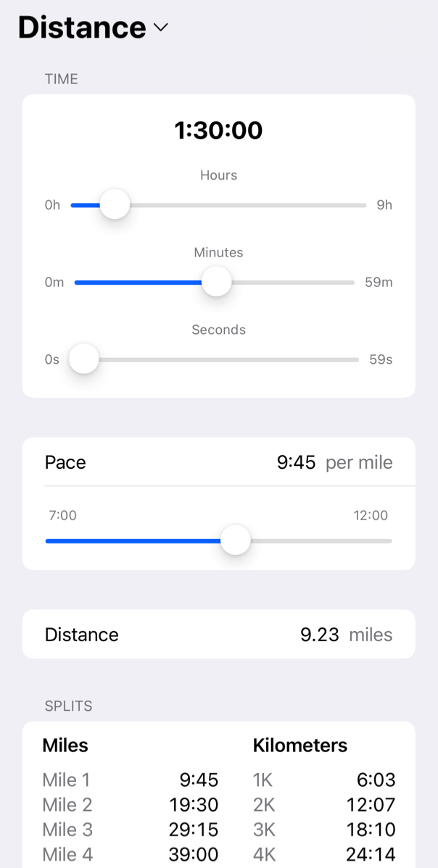Screen dimensions: 438x868
Task: Click the 0s label on Seconds slider
Action: [x=52, y=359]
